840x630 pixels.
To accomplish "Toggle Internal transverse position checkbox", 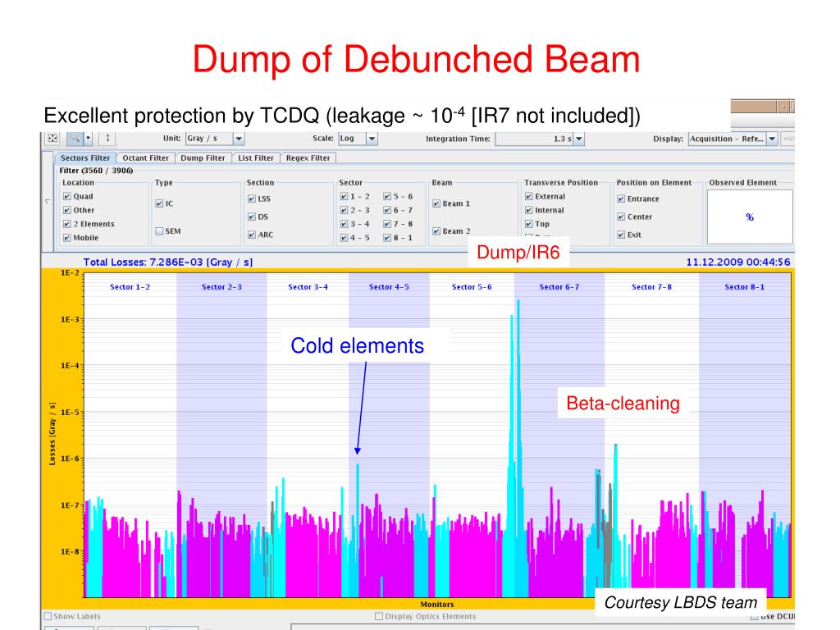I will (x=529, y=210).
